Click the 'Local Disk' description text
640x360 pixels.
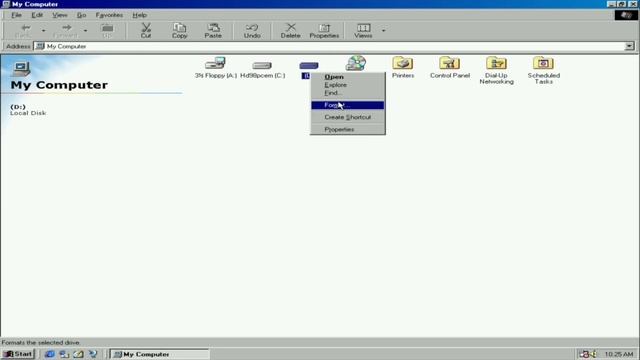(28, 113)
